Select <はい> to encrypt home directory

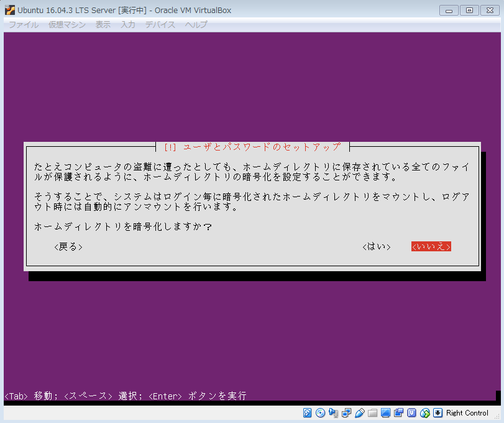tap(377, 247)
